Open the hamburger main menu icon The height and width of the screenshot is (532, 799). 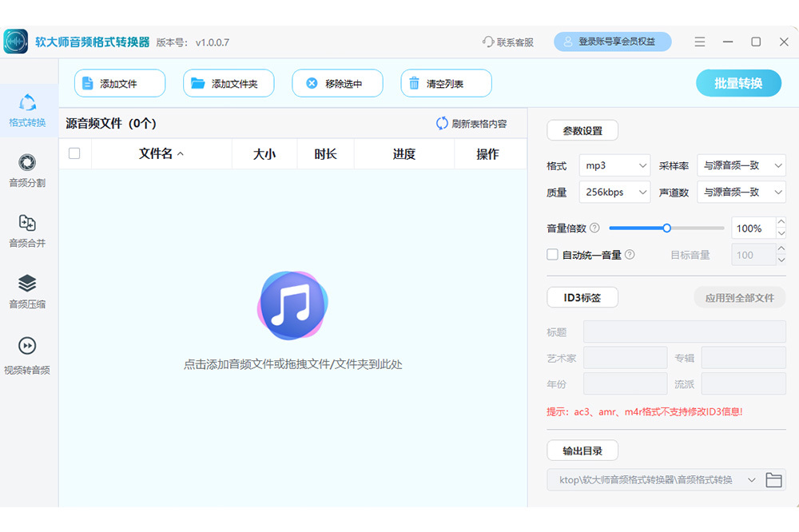pos(700,42)
